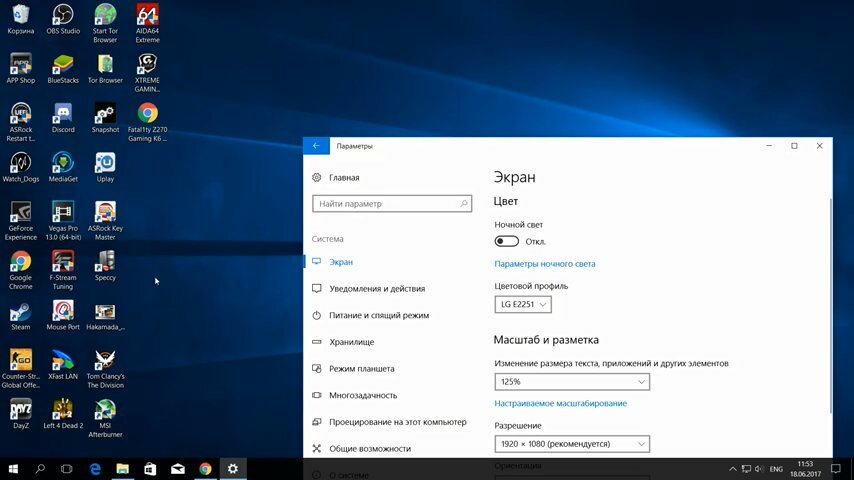Viewport: 854px width, 480px height.
Task: Select the Mouse Port desktop icon
Action: 63,315
